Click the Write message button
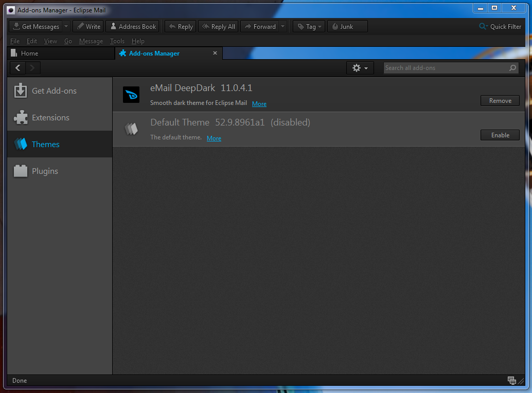Viewport: 532px width, 393px height. coord(88,27)
